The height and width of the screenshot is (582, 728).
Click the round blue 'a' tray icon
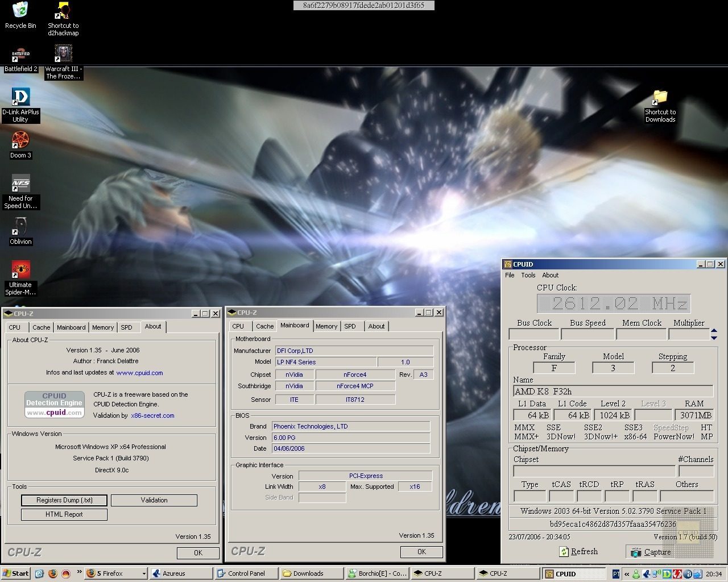pyautogui.click(x=688, y=574)
